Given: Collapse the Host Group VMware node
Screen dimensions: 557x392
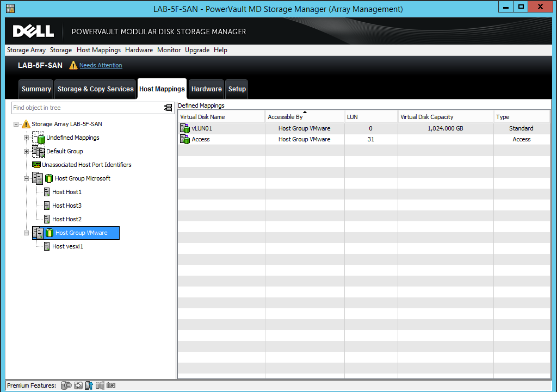Looking at the screenshot, I should click(26, 233).
